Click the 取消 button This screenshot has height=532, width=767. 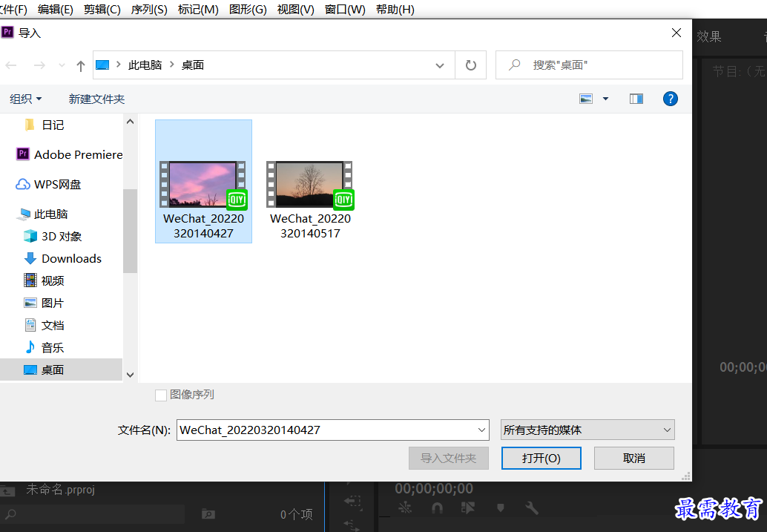pyautogui.click(x=634, y=458)
